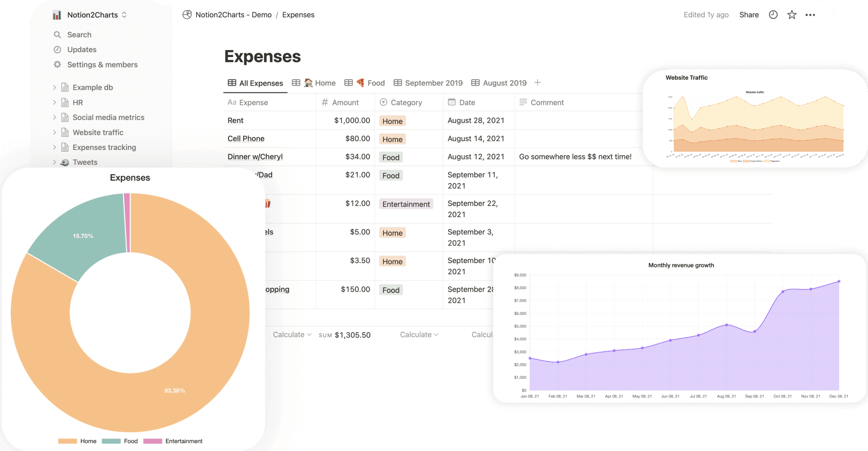
Task: Click the Food tag in Dinner w/Cheryl row
Action: click(x=391, y=158)
